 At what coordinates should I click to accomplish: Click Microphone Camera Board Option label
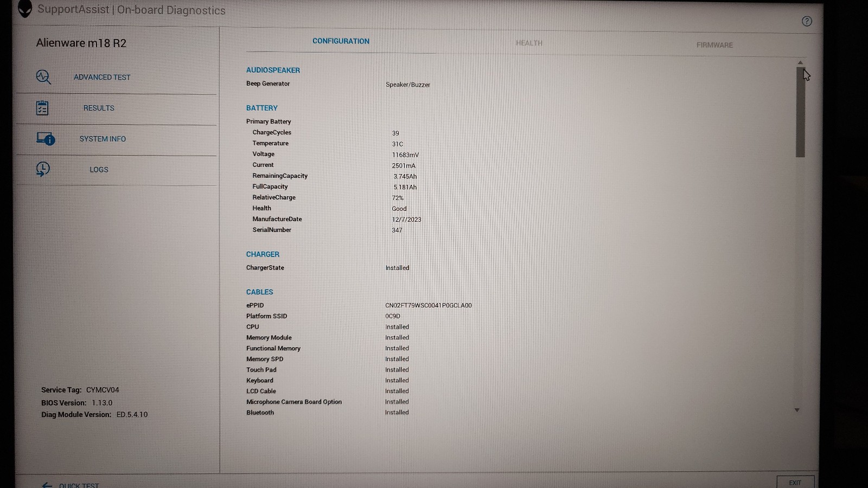(294, 402)
